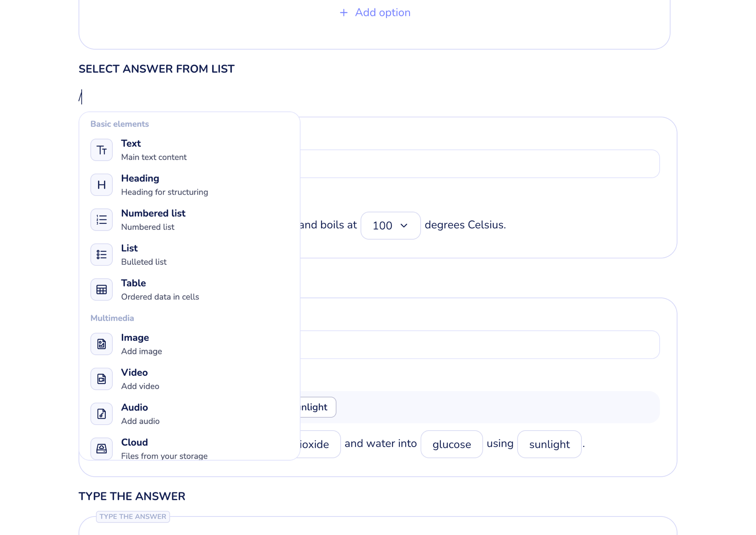The width and height of the screenshot is (756, 535).
Task: Insert a Text block from menu
Action: pyautogui.click(x=189, y=150)
